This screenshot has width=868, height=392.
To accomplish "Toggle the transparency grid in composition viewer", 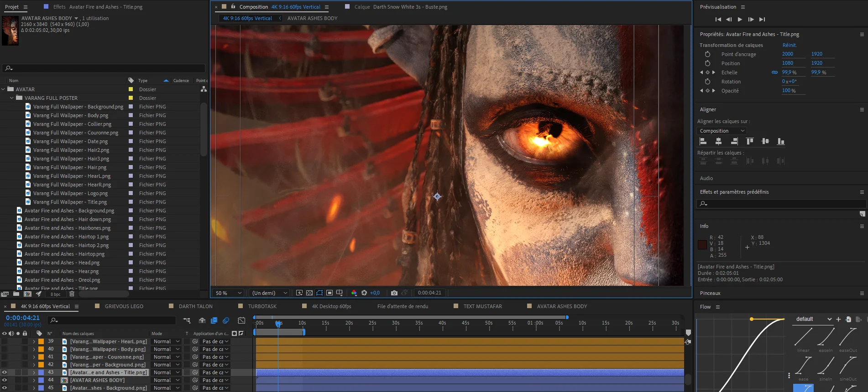I will pos(309,293).
